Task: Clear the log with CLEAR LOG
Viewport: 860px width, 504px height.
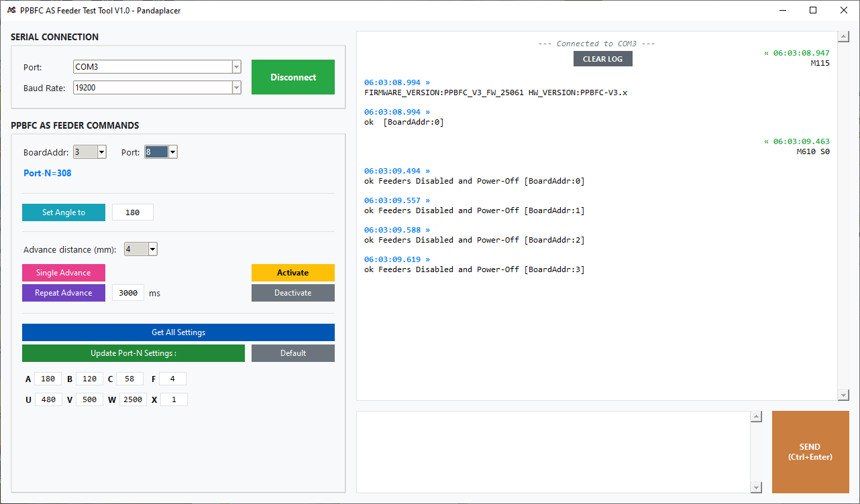Action: point(602,59)
